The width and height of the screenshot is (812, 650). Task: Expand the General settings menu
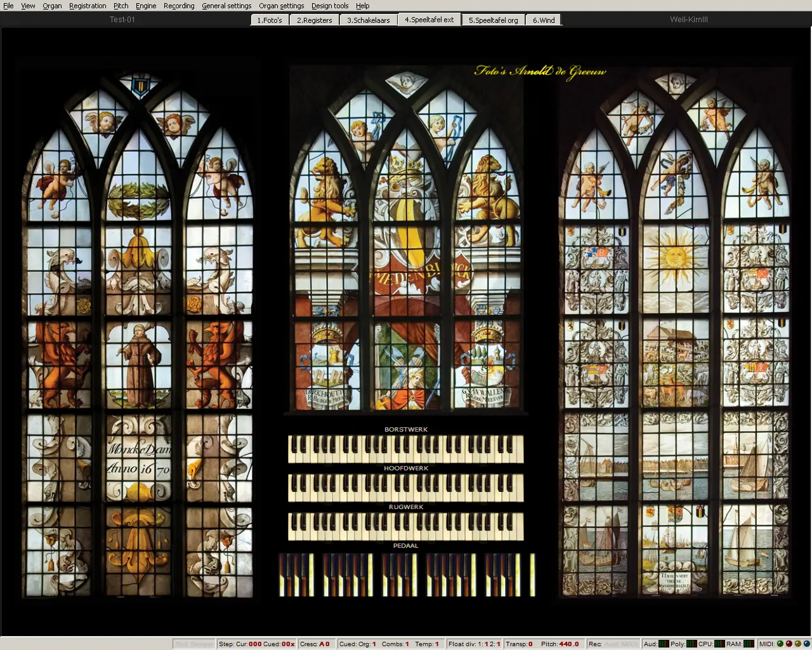pos(226,6)
